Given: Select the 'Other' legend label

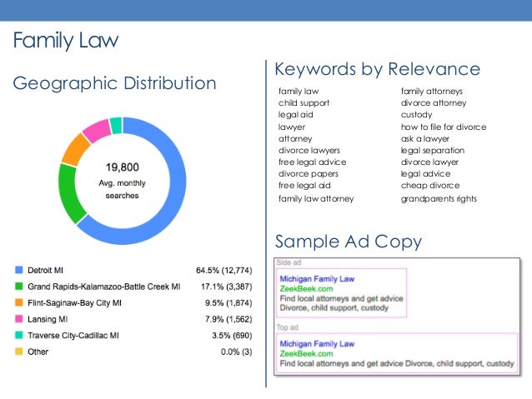Looking at the screenshot, I should tap(38, 352).
